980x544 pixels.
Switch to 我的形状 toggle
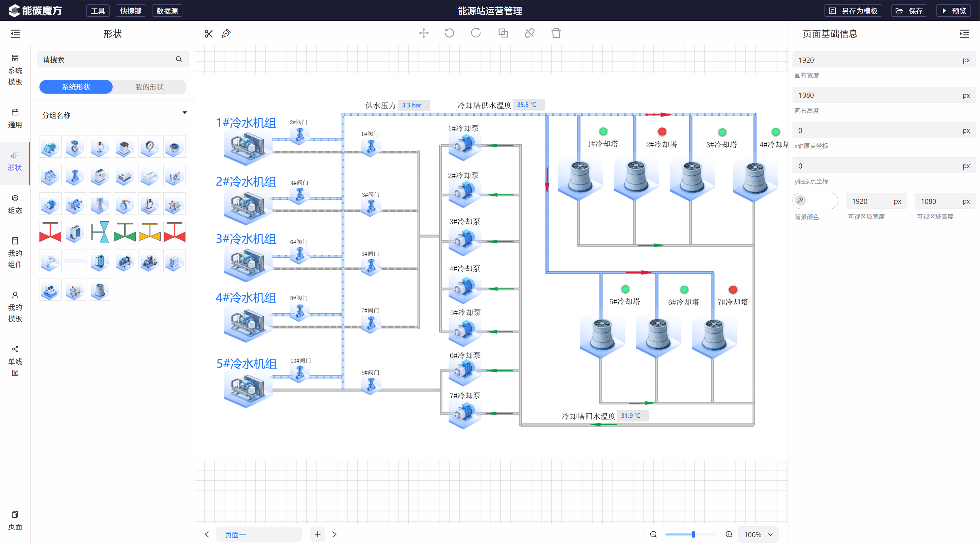click(x=149, y=87)
